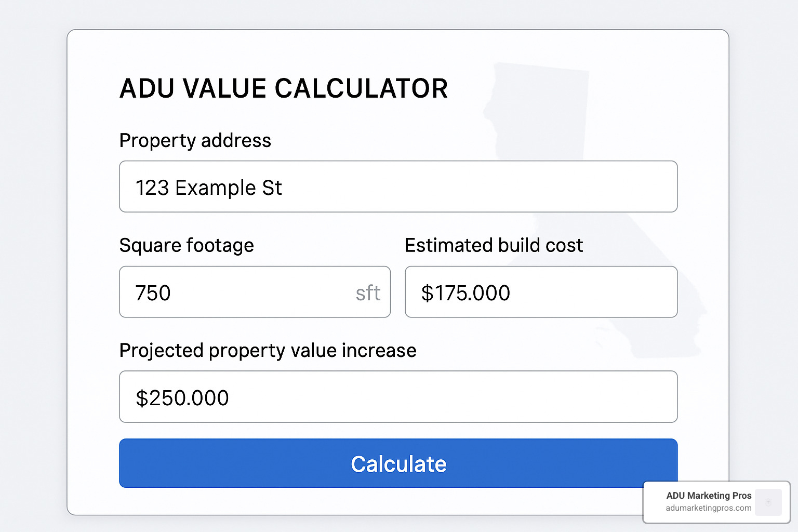Click the ADU Marketing Pros company name text
The image size is (798, 532).
[x=709, y=495]
